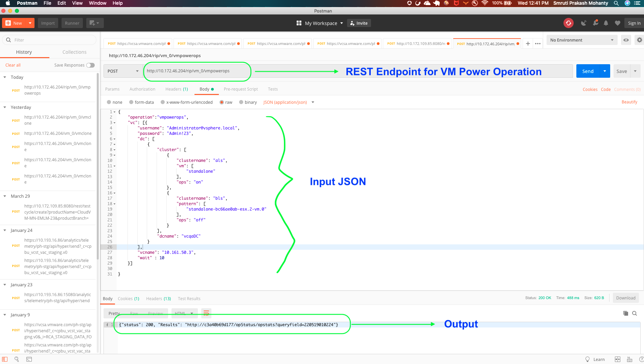
Task: Click the Import button
Action: pyautogui.click(x=48, y=23)
